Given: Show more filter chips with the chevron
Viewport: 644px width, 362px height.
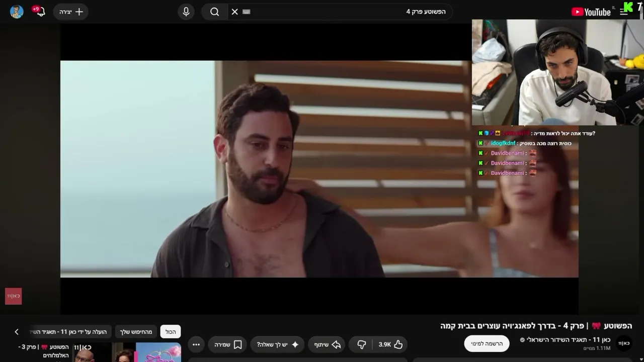Looking at the screenshot, I should pyautogui.click(x=17, y=332).
